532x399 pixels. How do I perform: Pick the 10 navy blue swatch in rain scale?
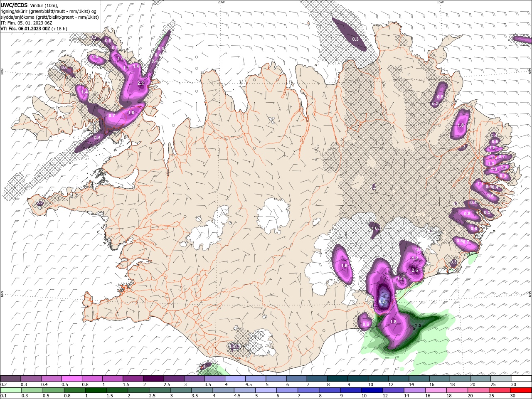[x=372, y=390]
